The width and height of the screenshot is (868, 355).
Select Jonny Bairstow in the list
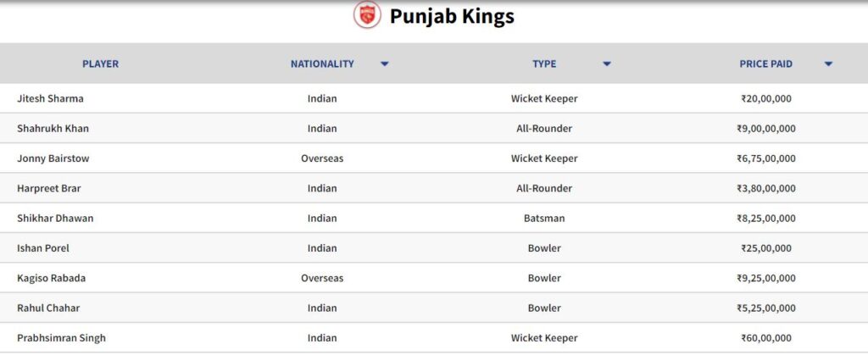[53, 158]
